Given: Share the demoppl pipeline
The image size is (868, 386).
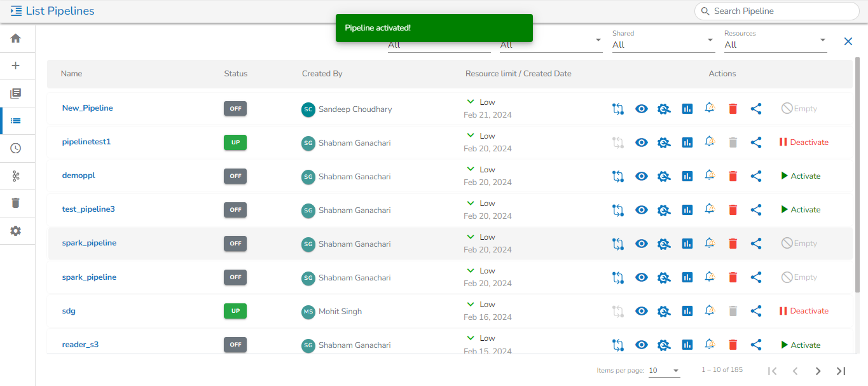Looking at the screenshot, I should pyautogui.click(x=756, y=176).
